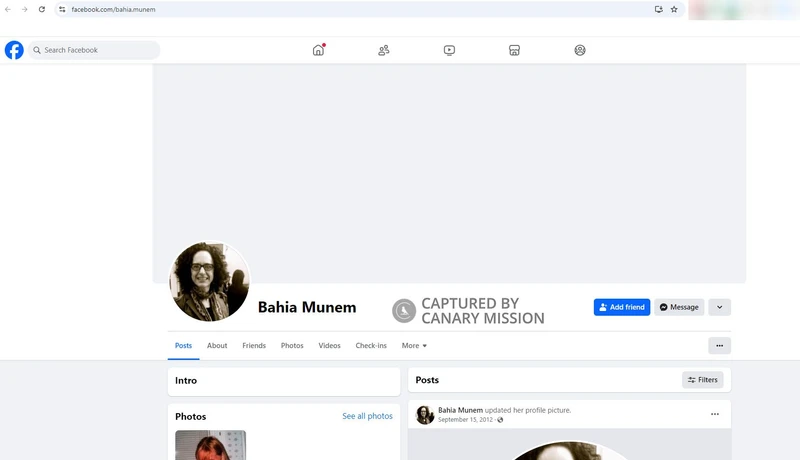Open the Friends icon in the top navigation
The image size is (800, 460).
point(384,50)
